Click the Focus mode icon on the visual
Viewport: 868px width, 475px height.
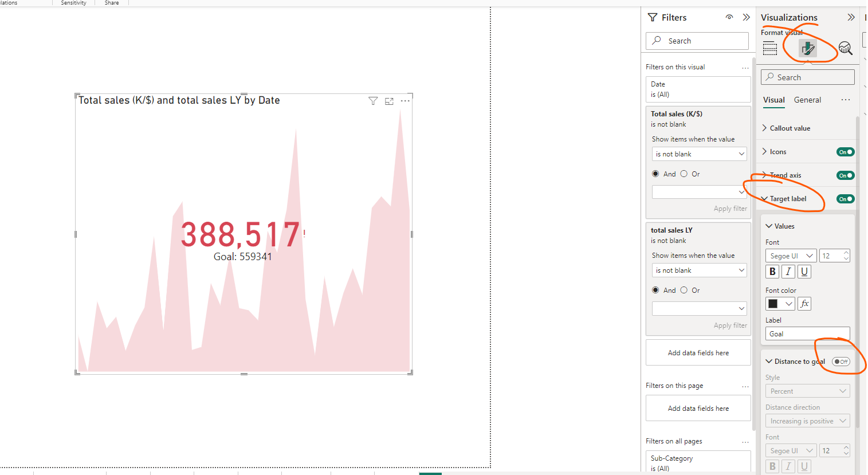point(389,101)
